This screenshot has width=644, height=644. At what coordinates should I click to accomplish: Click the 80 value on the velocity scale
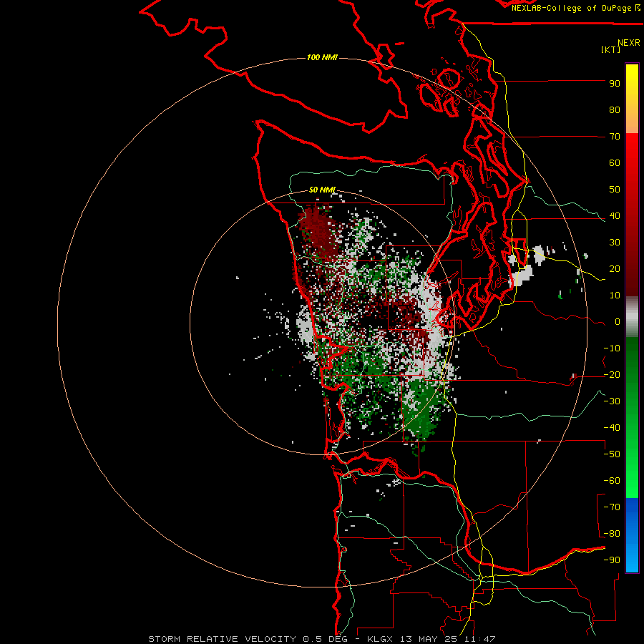click(615, 110)
